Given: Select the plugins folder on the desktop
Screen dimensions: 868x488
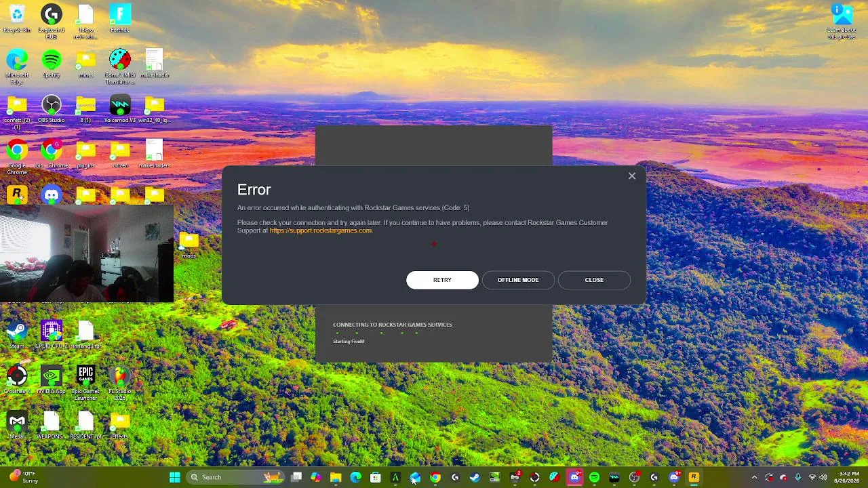Looking at the screenshot, I should click(85, 155).
